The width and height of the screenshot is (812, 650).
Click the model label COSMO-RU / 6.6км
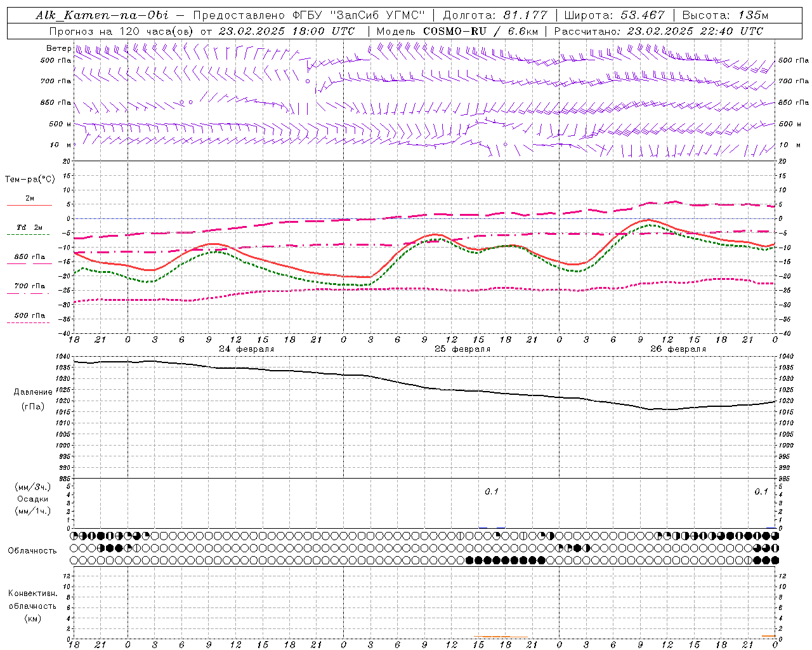point(481,31)
